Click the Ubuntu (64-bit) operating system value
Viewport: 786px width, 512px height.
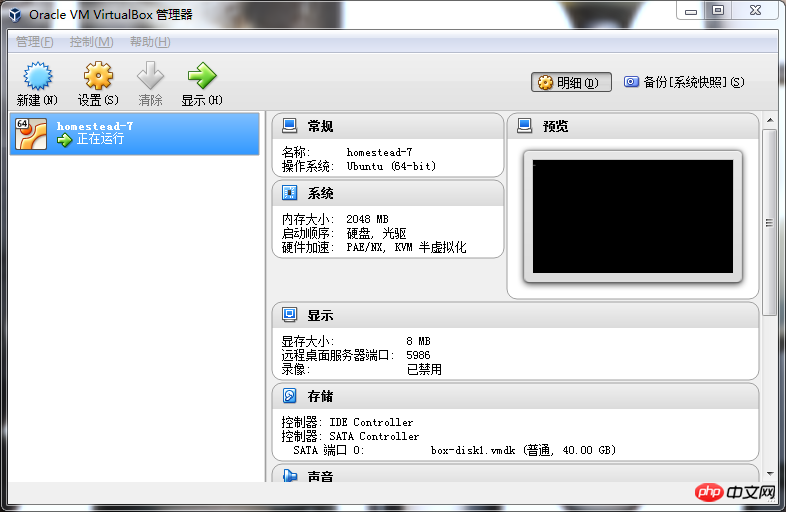click(x=391, y=166)
